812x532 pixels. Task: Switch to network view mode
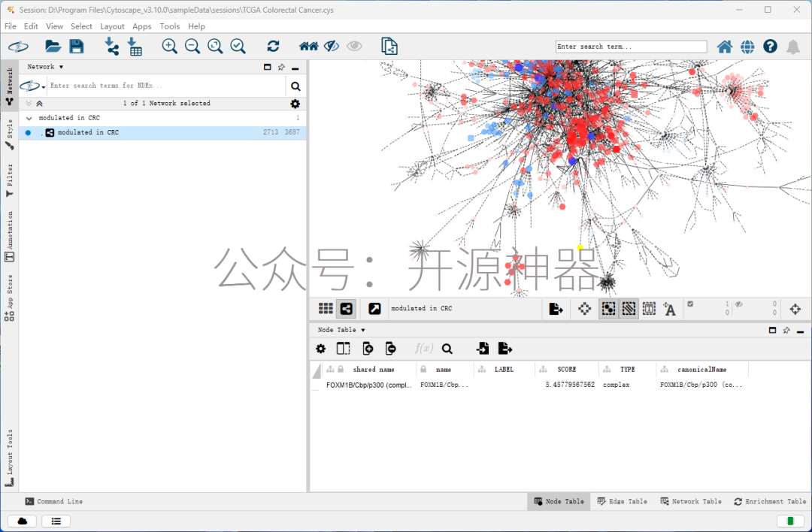click(346, 309)
